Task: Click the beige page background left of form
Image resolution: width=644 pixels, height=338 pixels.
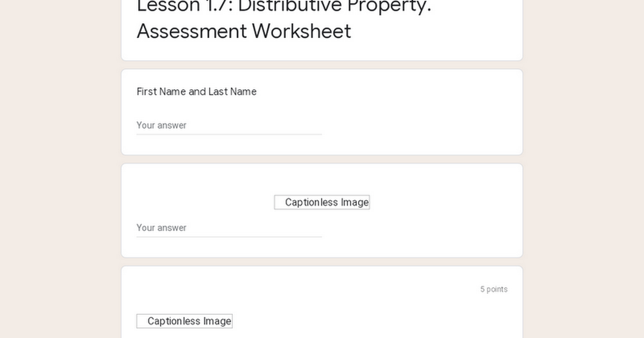Action: pyautogui.click(x=60, y=169)
